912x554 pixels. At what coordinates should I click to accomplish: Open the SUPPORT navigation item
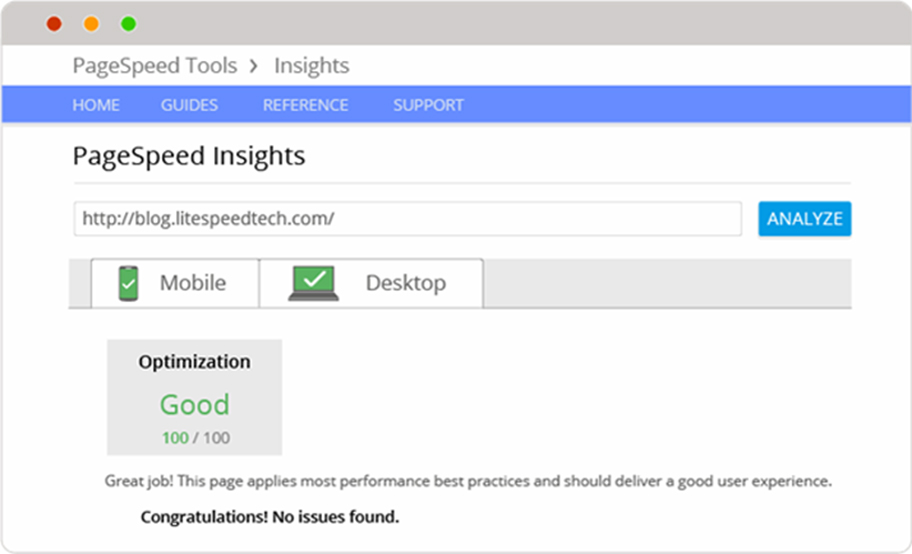(428, 105)
